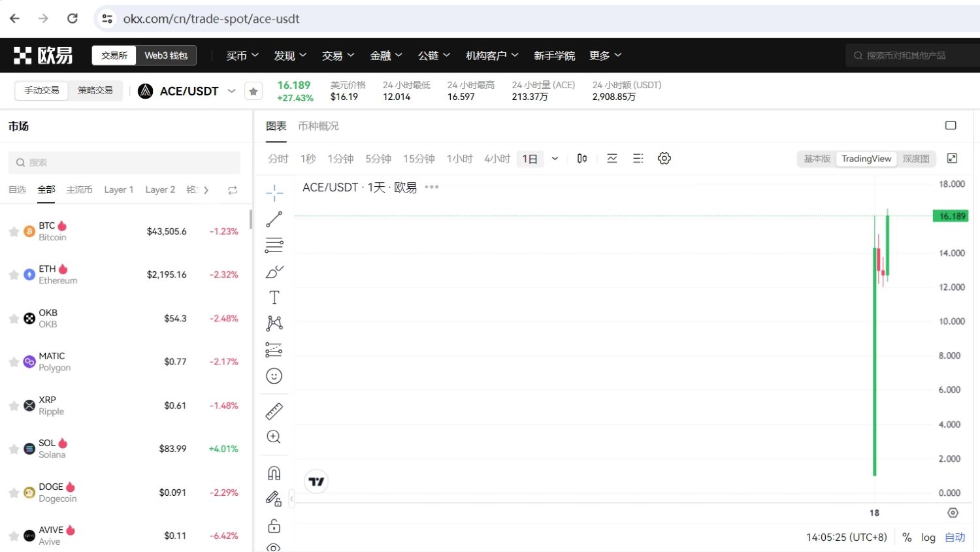The image size is (980, 552).
Task: Click the TradingView logo badge
Action: [x=316, y=481]
